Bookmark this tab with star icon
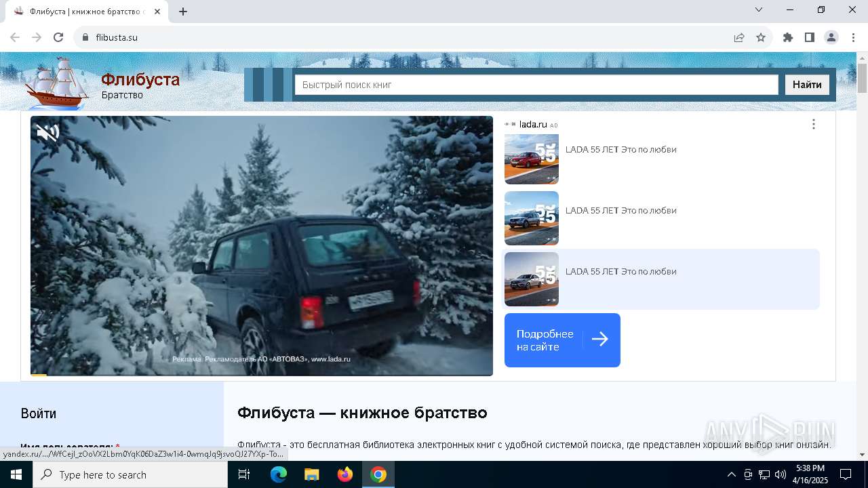 [x=761, y=37]
